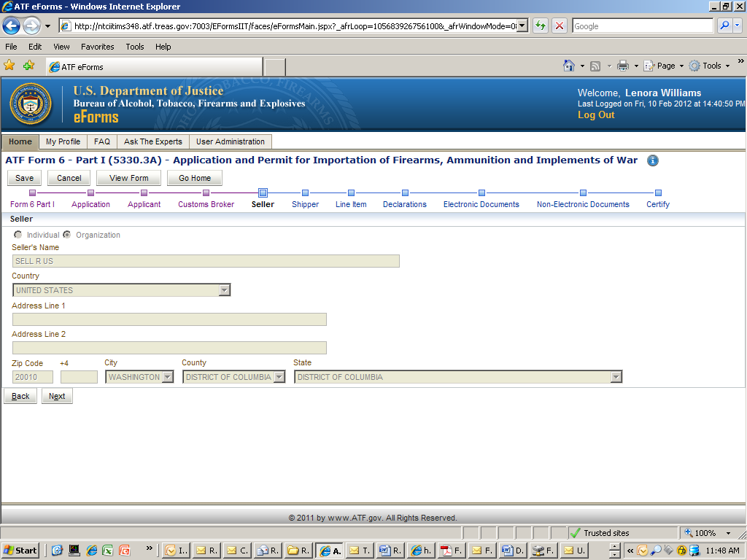
Task: Switch to the FAQ tab
Action: tap(102, 142)
